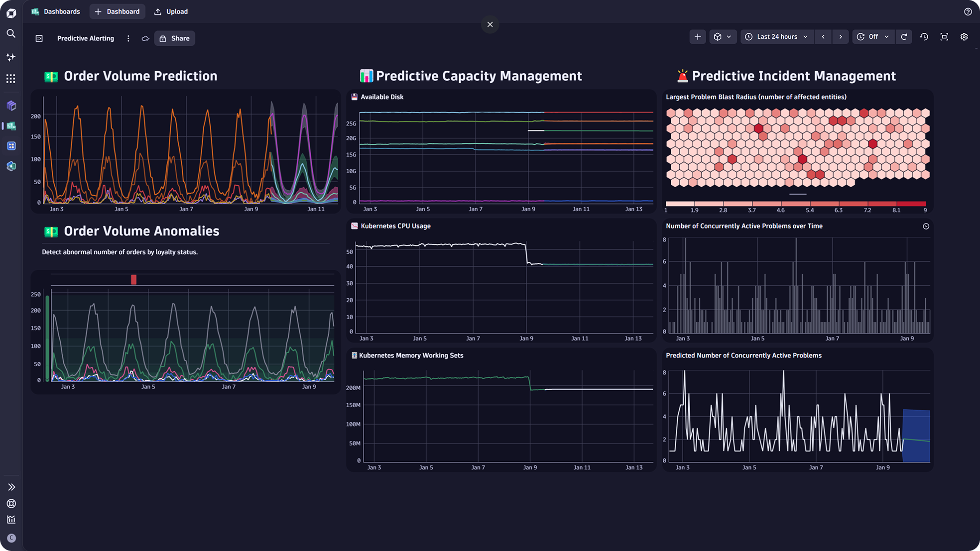Viewport: 980px width, 551px height.
Task: Toggle the dashboard sidebar panel icon
Action: pyautogui.click(x=39, y=38)
